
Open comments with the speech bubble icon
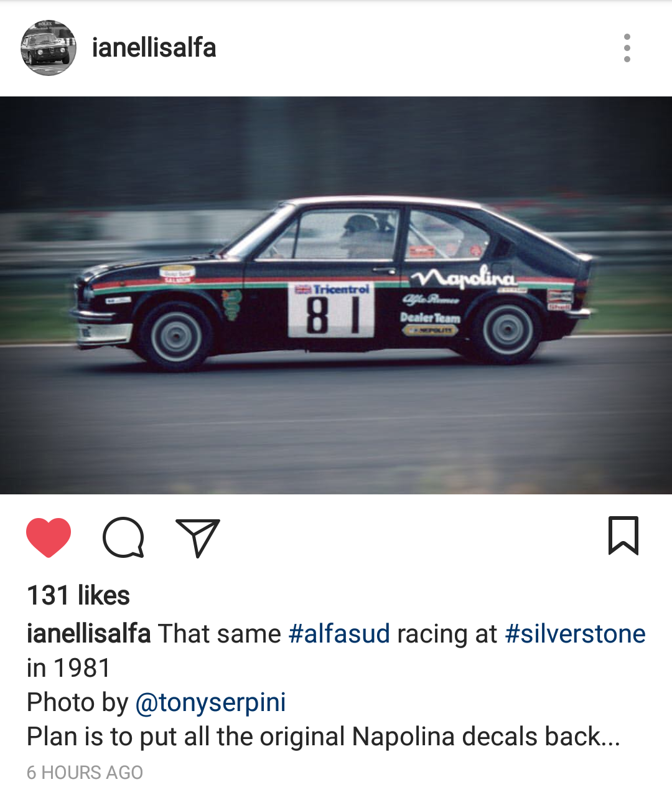[x=123, y=537]
